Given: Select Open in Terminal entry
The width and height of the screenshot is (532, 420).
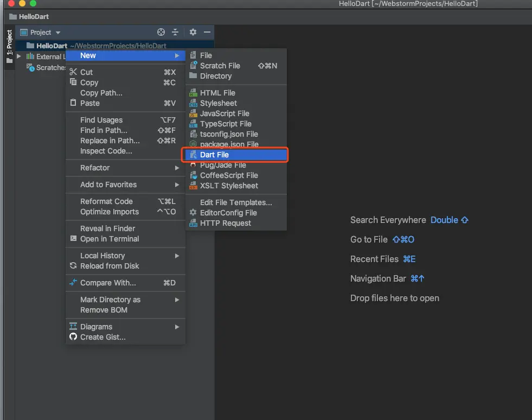Looking at the screenshot, I should point(125,239).
